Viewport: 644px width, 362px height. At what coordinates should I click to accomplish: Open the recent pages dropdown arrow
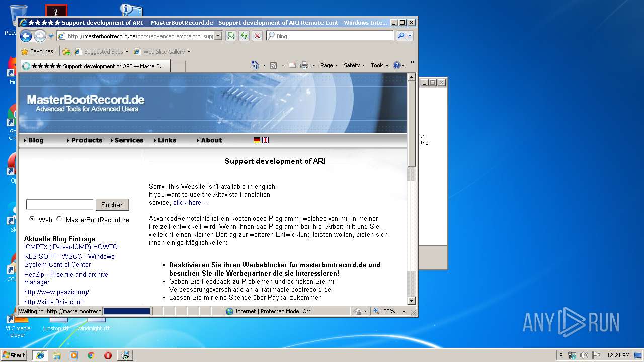click(x=51, y=36)
